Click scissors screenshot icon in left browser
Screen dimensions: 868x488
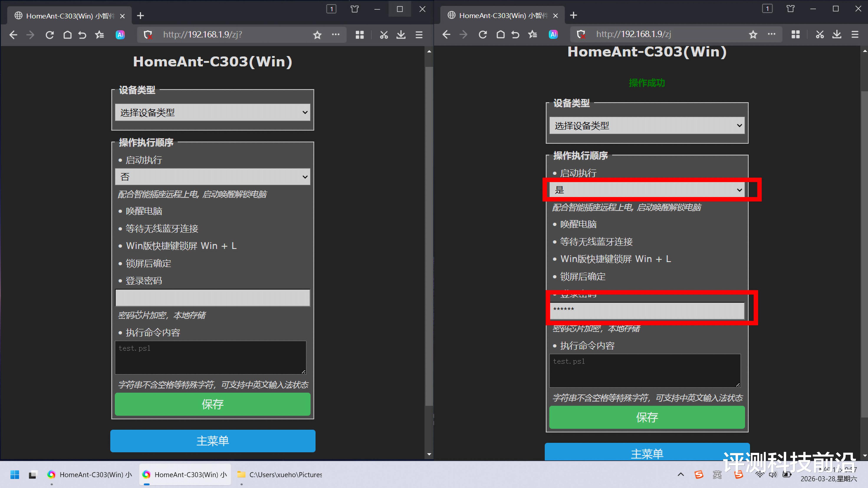[384, 35]
